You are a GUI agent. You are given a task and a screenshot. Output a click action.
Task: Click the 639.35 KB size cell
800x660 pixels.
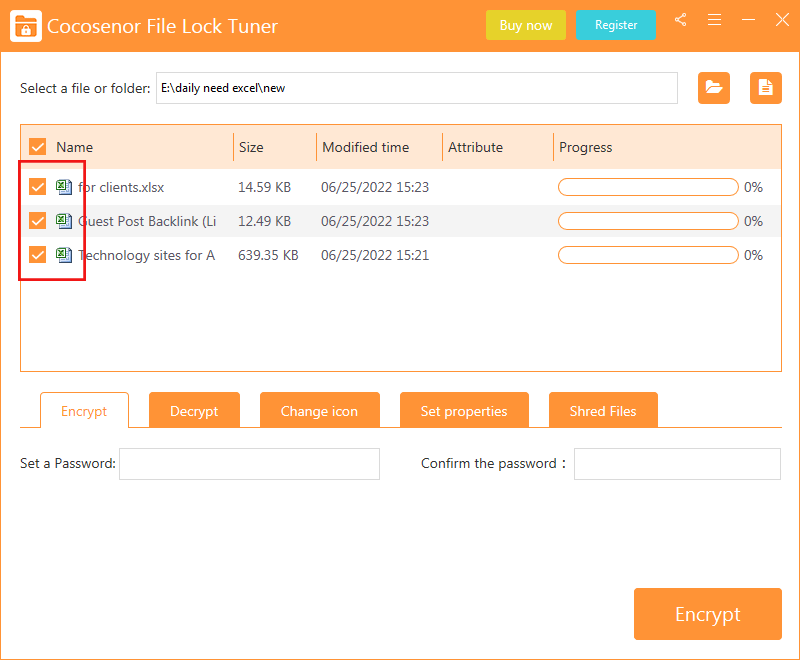point(268,255)
